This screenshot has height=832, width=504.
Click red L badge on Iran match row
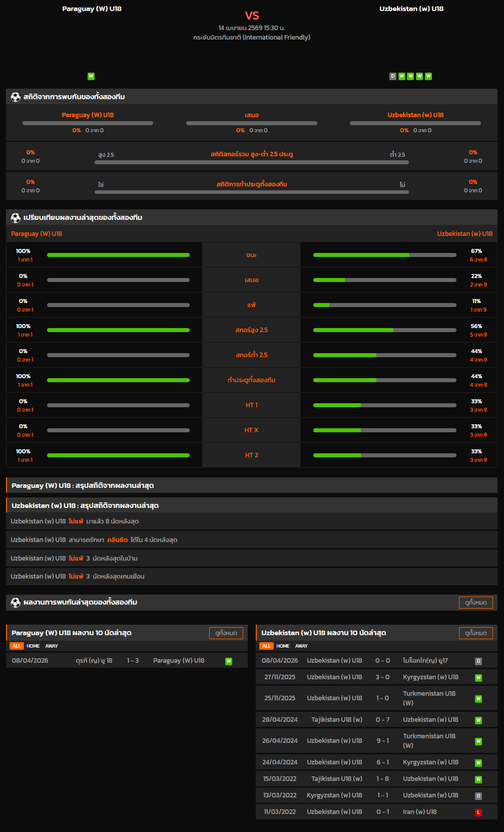[478, 812]
